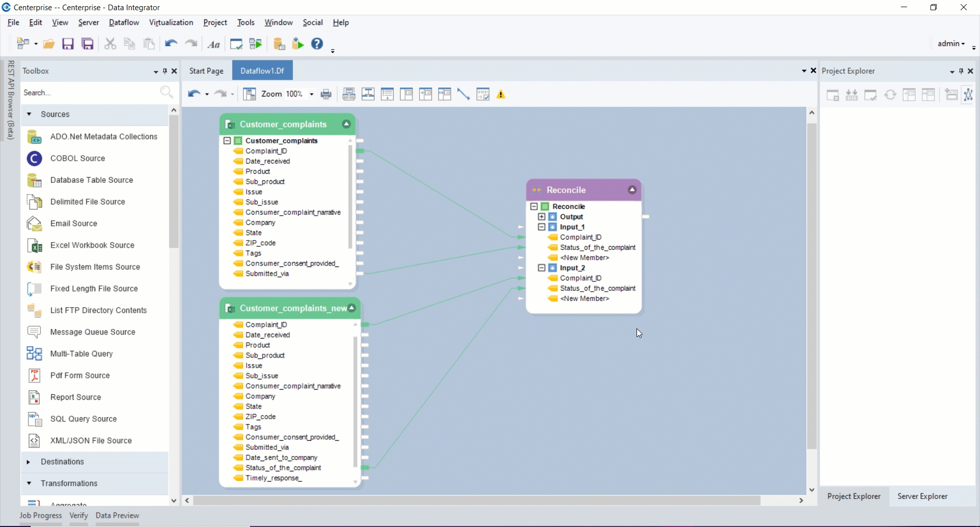Click the Help question mark icon
Viewport: 980px width, 527px height.
[317, 44]
